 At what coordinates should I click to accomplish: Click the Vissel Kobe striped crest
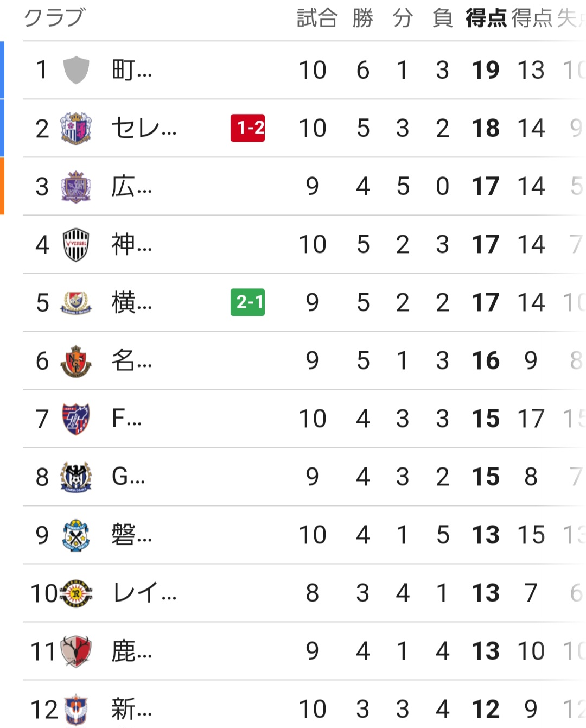[76, 245]
